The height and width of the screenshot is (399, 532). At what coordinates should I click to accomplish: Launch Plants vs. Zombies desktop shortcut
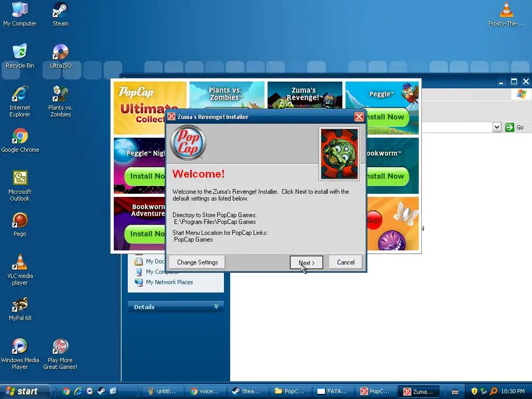click(x=60, y=102)
